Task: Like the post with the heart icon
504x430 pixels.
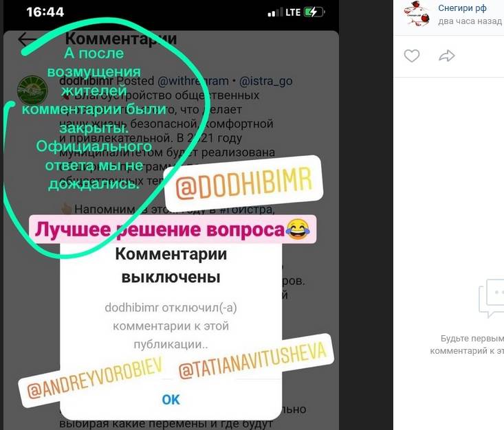Action: pos(411,56)
